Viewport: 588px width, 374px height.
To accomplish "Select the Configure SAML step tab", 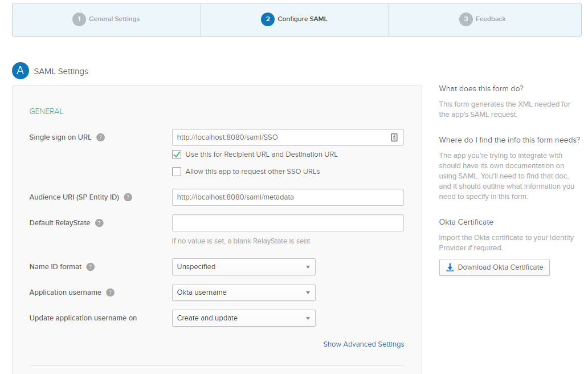I will (295, 19).
